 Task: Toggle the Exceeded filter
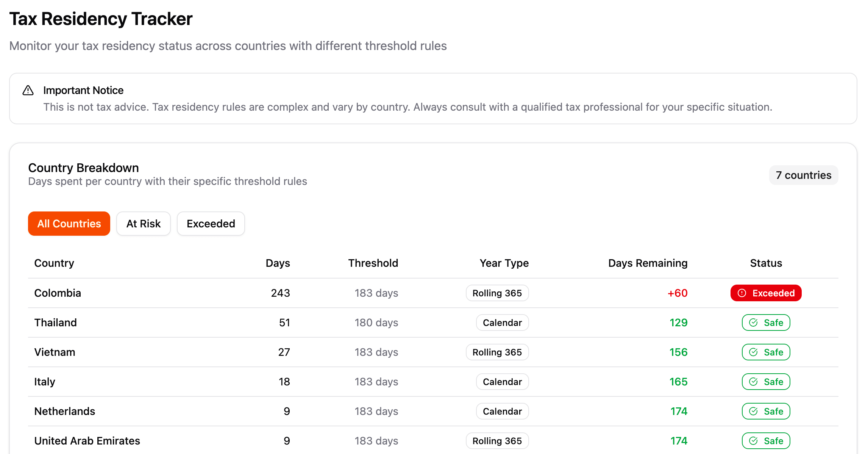click(211, 224)
